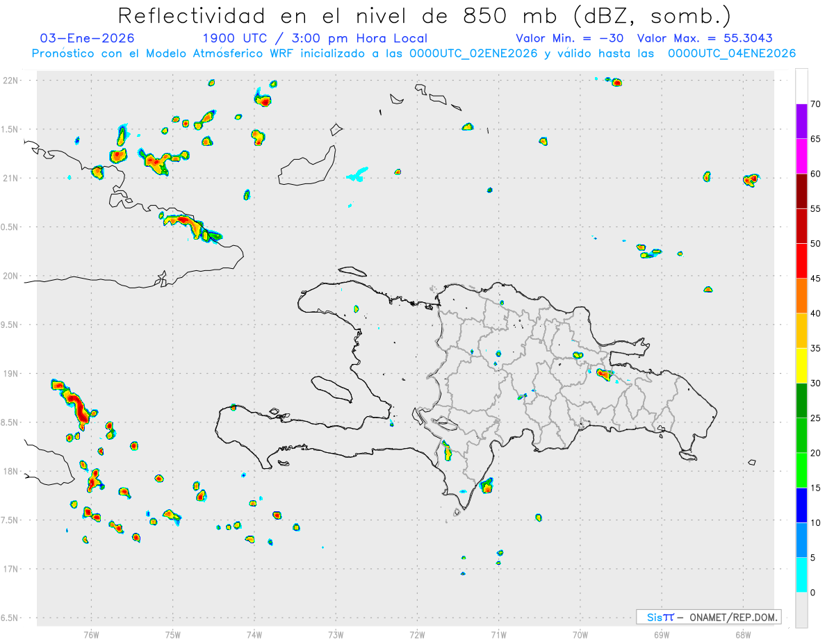Click the maroon 55–60 dBZ legend band

click(802, 191)
